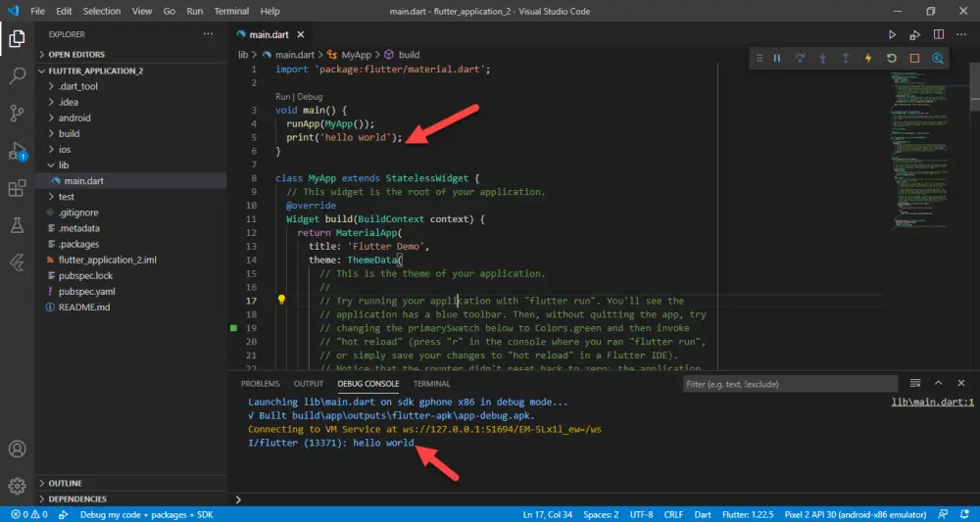The width and height of the screenshot is (980, 522).
Task: Click the split editor icon
Action: (x=939, y=34)
